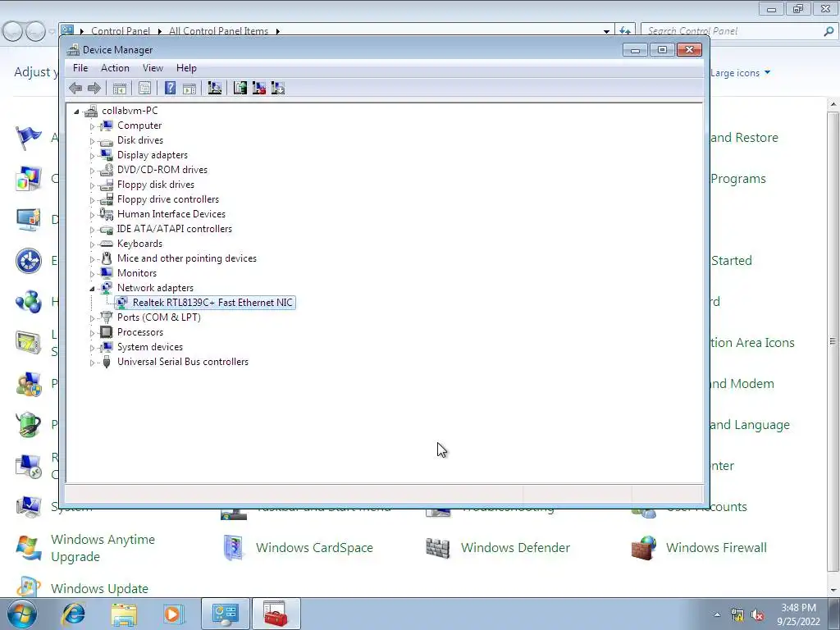Screen dimensions: 840x630
Task: Click the Uninstall device red-X toolbar icon
Action: [x=258, y=88]
